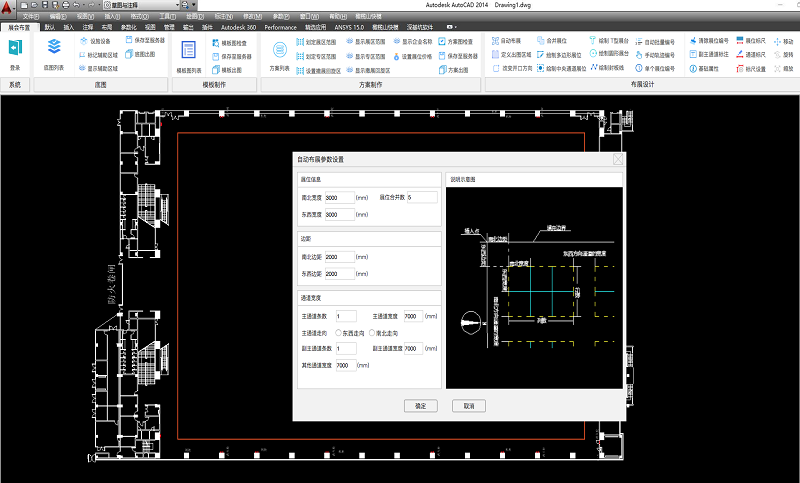Click the 副主通道宽度 width field
The image size is (800, 483).
coord(413,348)
